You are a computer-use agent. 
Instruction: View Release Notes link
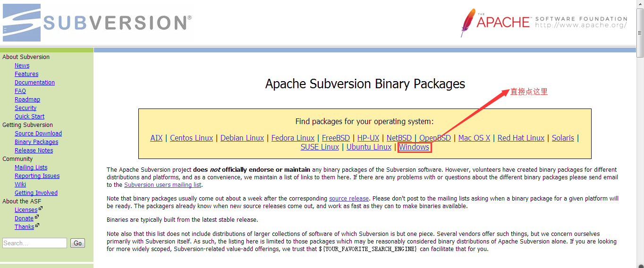click(x=34, y=151)
